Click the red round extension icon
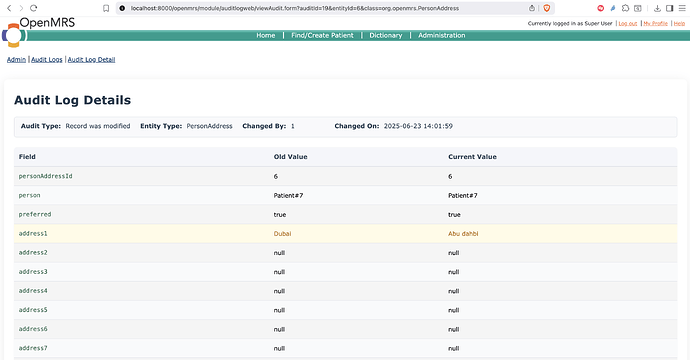This screenshot has height=360, width=690. click(601, 8)
